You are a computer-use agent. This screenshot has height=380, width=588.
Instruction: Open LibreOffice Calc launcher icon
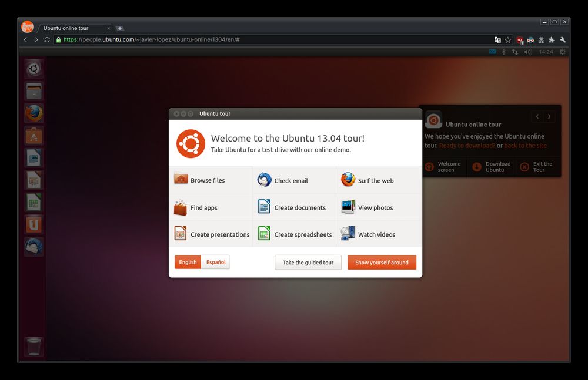click(34, 203)
